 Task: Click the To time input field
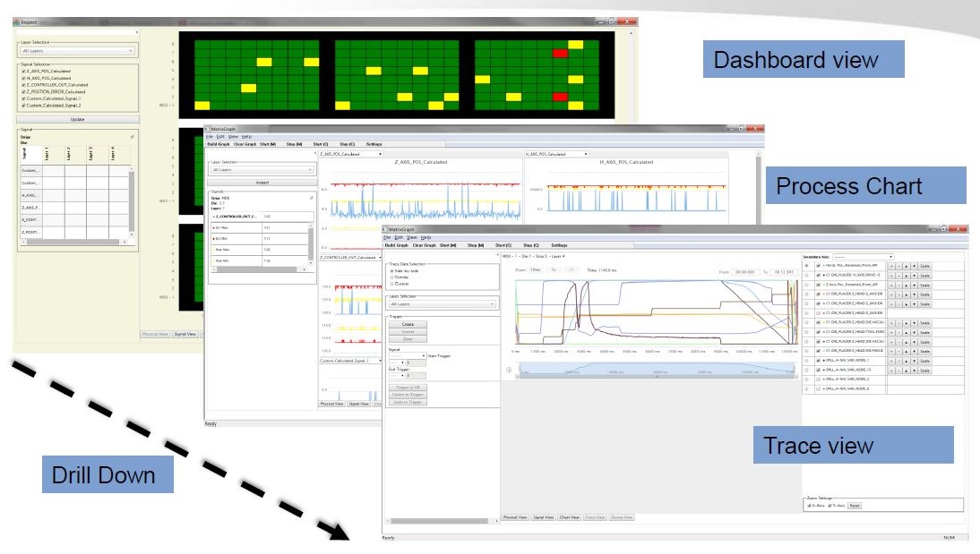pos(784,272)
